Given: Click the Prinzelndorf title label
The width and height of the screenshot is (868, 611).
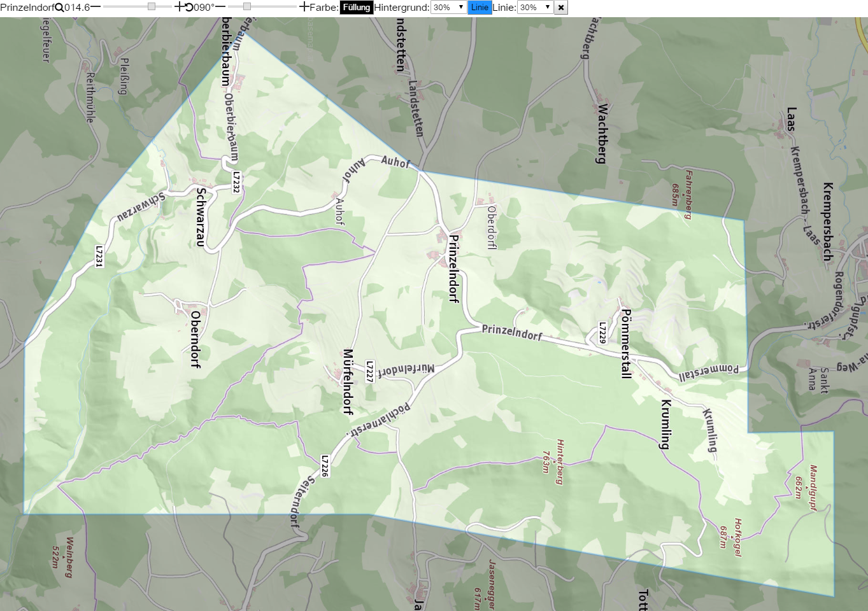Looking at the screenshot, I should 27,8.
